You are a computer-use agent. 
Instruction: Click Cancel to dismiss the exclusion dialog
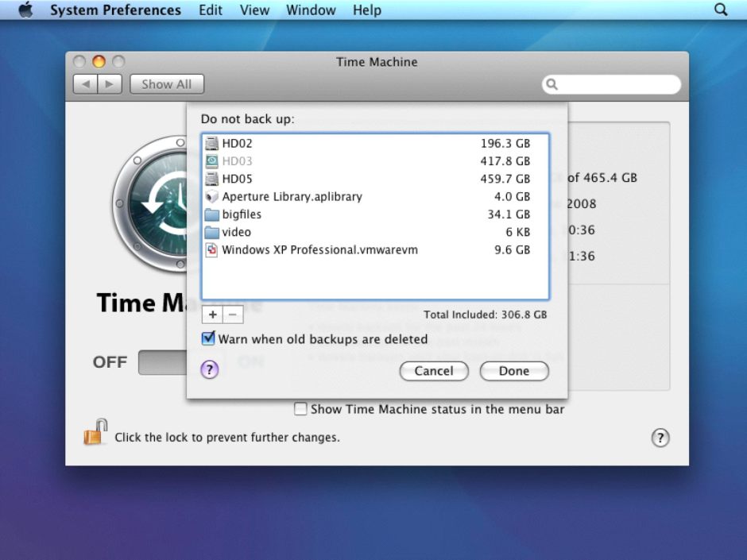(433, 371)
